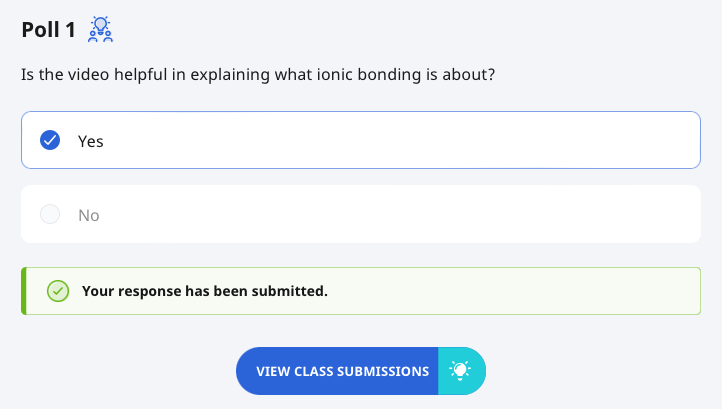The height and width of the screenshot is (409, 722).
Task: Click the 'Your response has been submitted' message
Action: (205, 291)
